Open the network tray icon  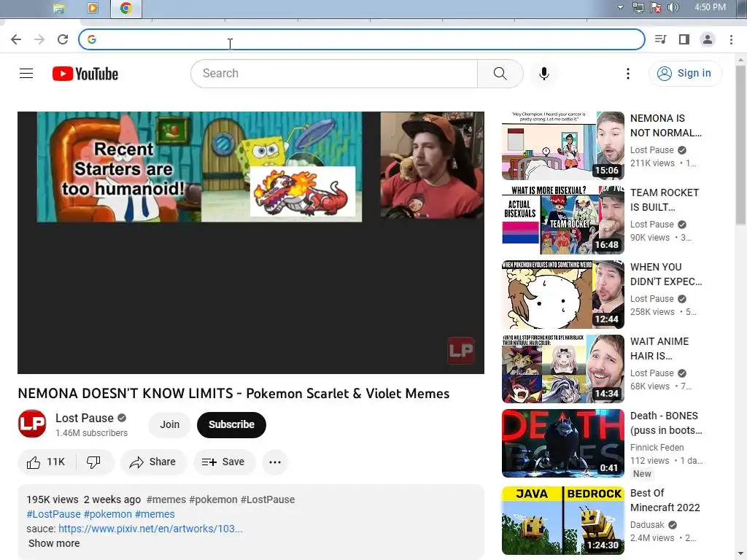638,7
